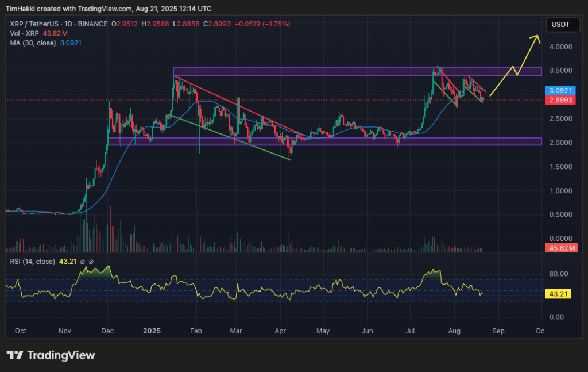Click the 4.0000 level on the price scale

pos(561,47)
